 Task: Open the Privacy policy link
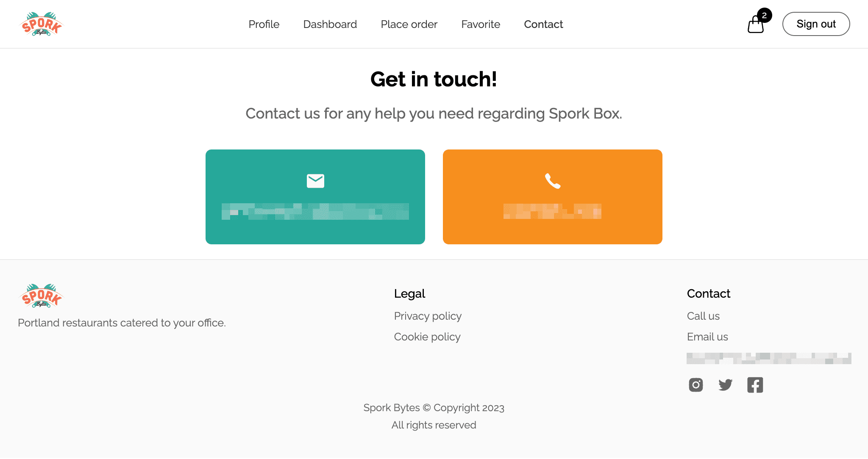428,315
